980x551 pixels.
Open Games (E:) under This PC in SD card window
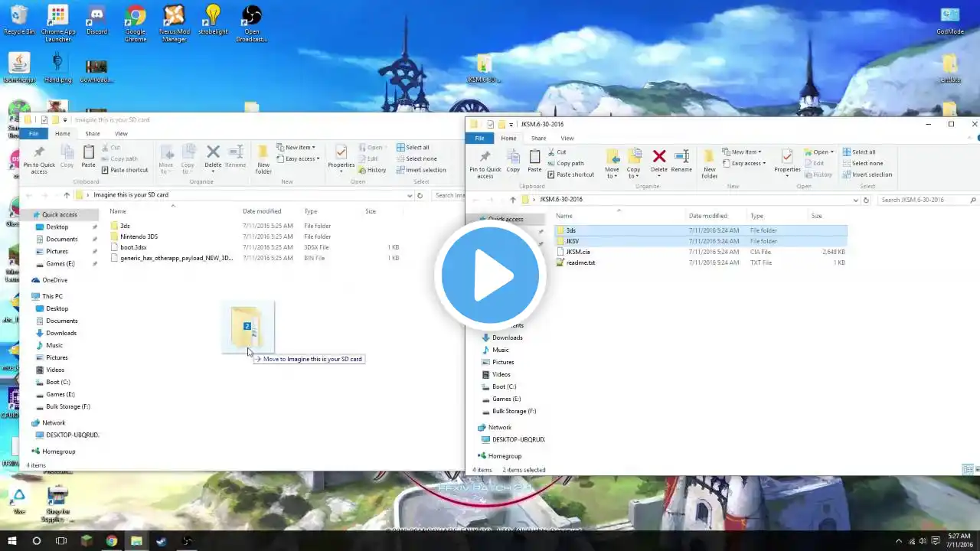(x=60, y=394)
